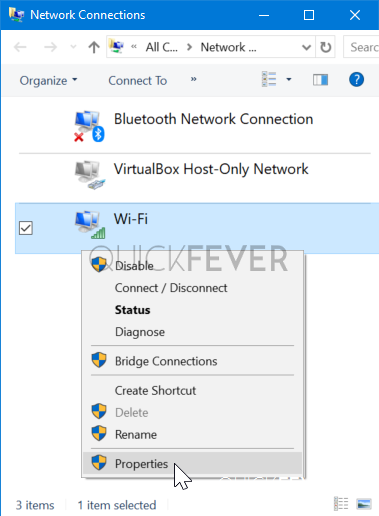379x516 pixels.
Task: Open the Help question mark icon
Action: click(356, 80)
